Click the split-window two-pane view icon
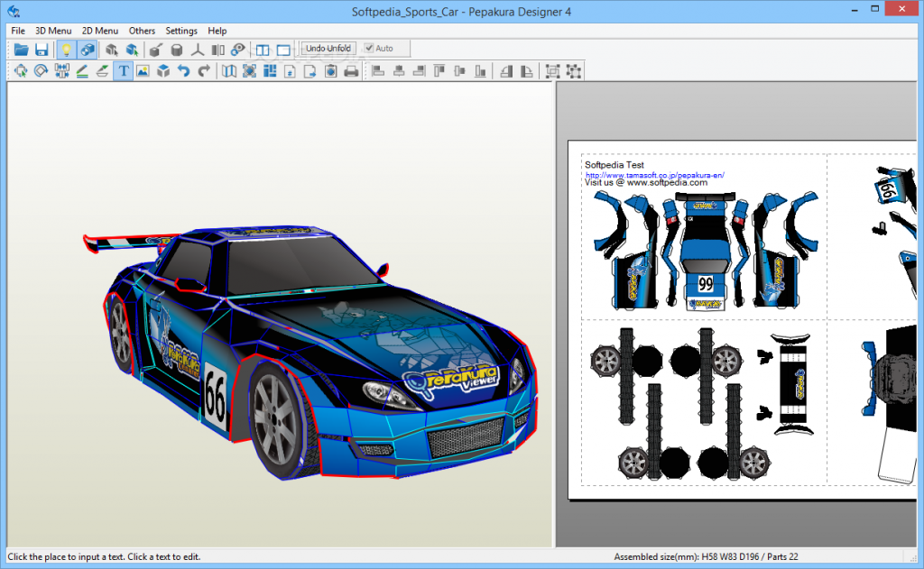Image resolution: width=924 pixels, height=569 pixels. (x=263, y=50)
